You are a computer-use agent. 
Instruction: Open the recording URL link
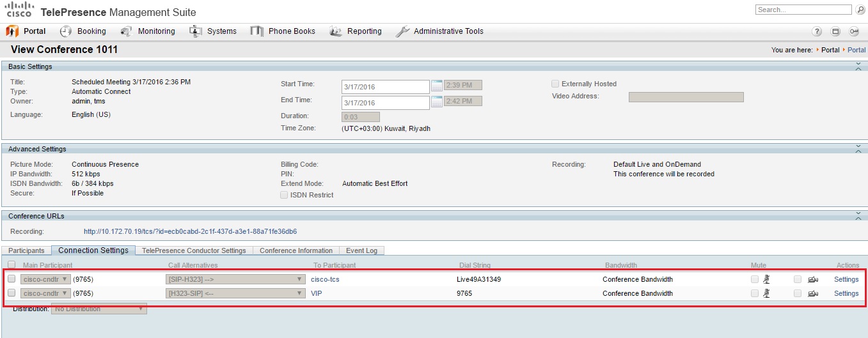click(x=190, y=231)
